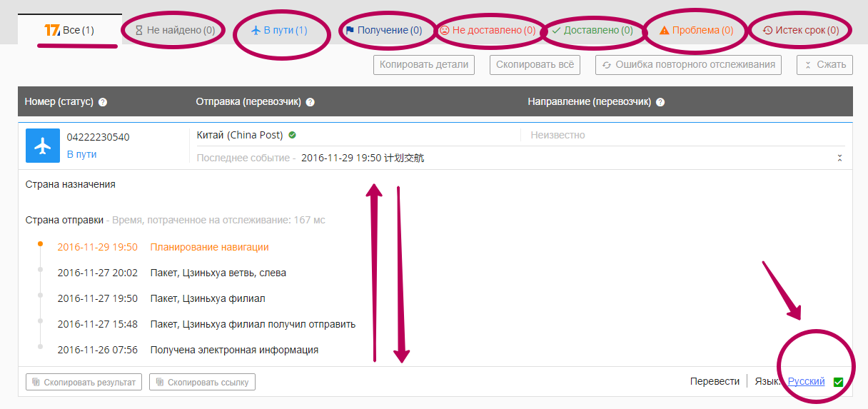Open the 'Получение (0)' tab
The height and width of the screenshot is (409, 868).
pyautogui.click(x=383, y=30)
